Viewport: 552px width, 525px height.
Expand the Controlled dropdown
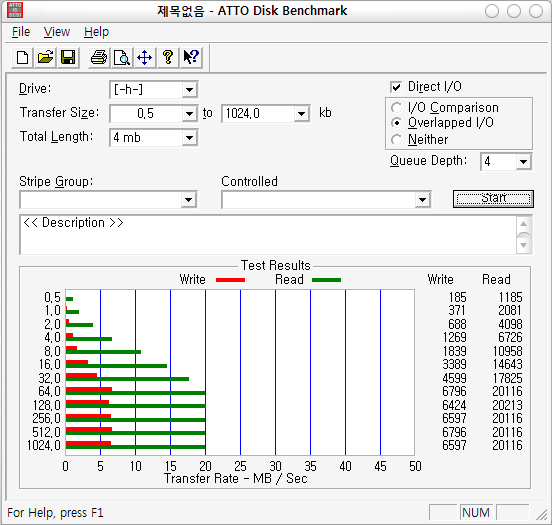pyautogui.click(x=422, y=200)
